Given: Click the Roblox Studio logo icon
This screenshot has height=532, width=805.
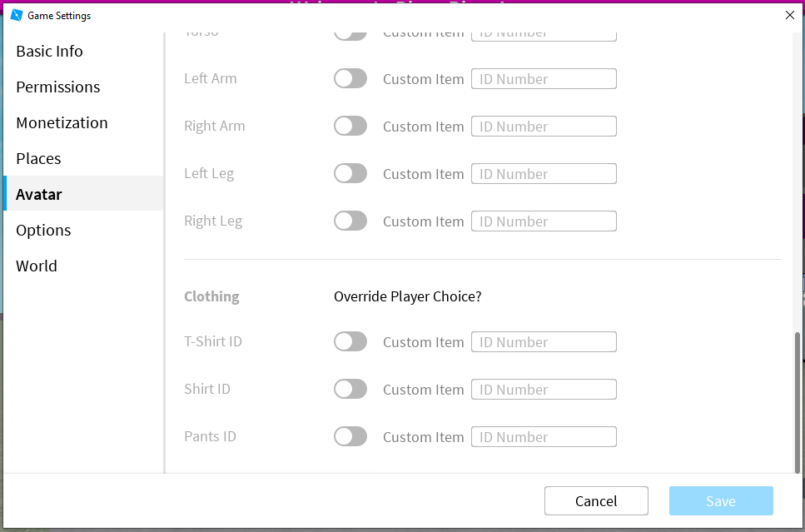Looking at the screenshot, I should pyautogui.click(x=17, y=15).
